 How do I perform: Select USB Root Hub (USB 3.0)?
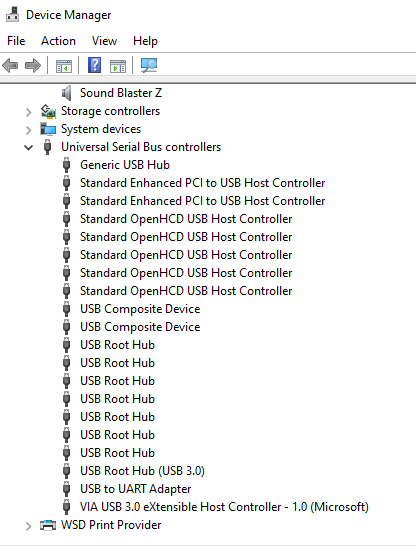[142, 471]
